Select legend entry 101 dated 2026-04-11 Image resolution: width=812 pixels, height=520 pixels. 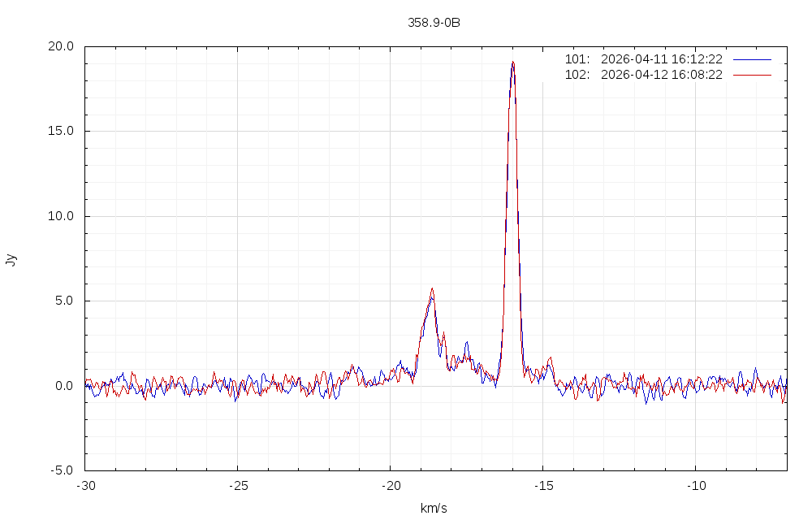643,59
